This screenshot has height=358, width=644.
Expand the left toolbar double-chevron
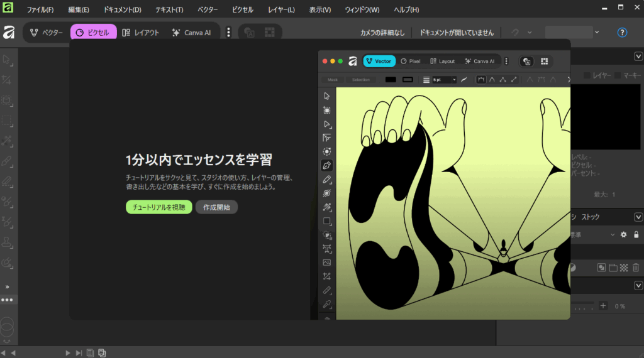(x=8, y=287)
